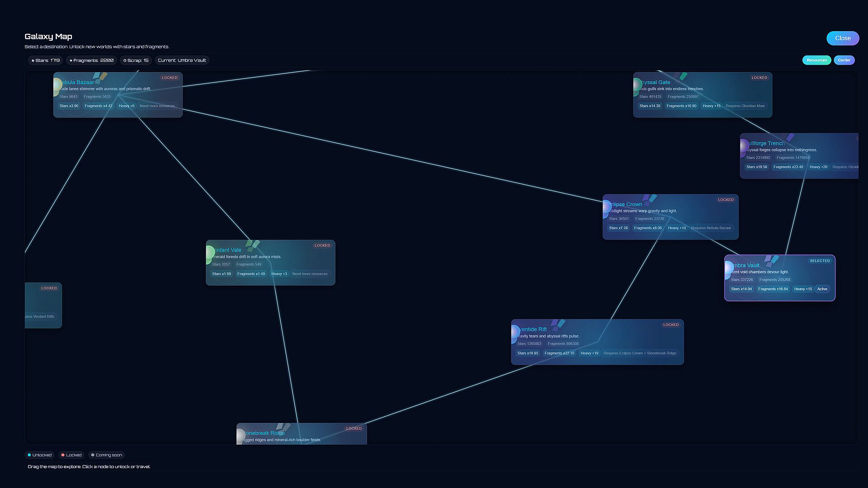Click the Verdant Vale green planet icon
The width and height of the screenshot is (868, 488).
click(210, 253)
